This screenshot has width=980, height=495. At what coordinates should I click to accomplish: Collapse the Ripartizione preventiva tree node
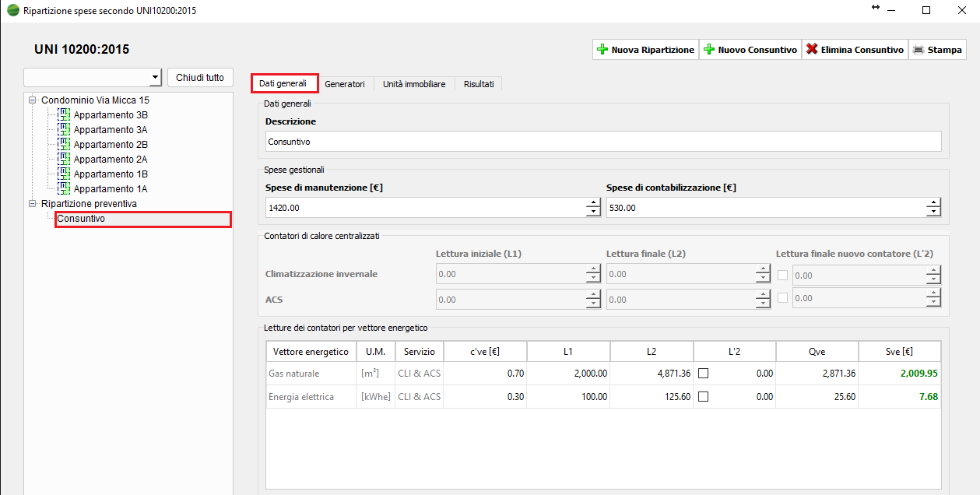(x=33, y=204)
